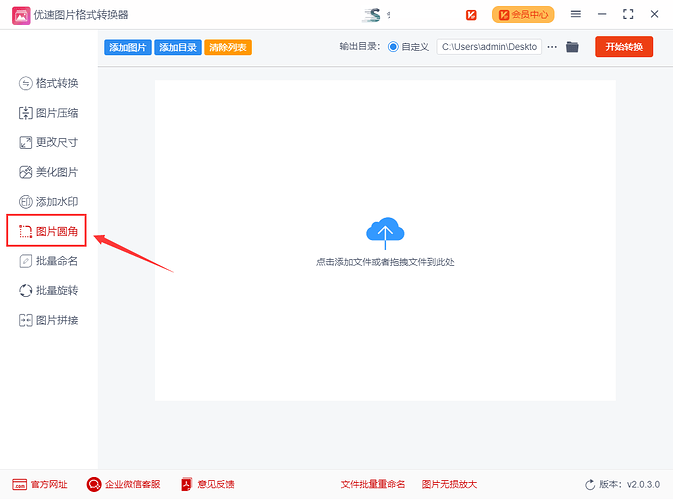The image size is (673, 500).
Task: Switch to 图片压缩 menu item
Action: pyautogui.click(x=48, y=113)
